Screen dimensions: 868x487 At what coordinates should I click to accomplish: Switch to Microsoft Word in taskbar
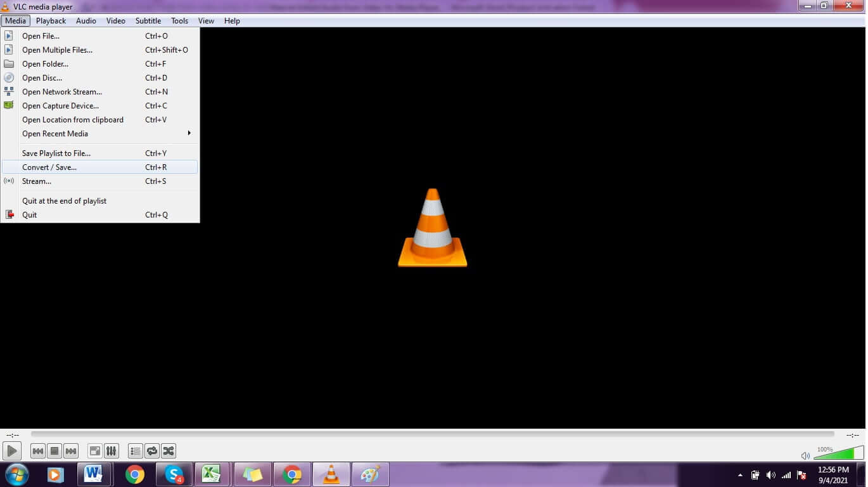(x=94, y=474)
